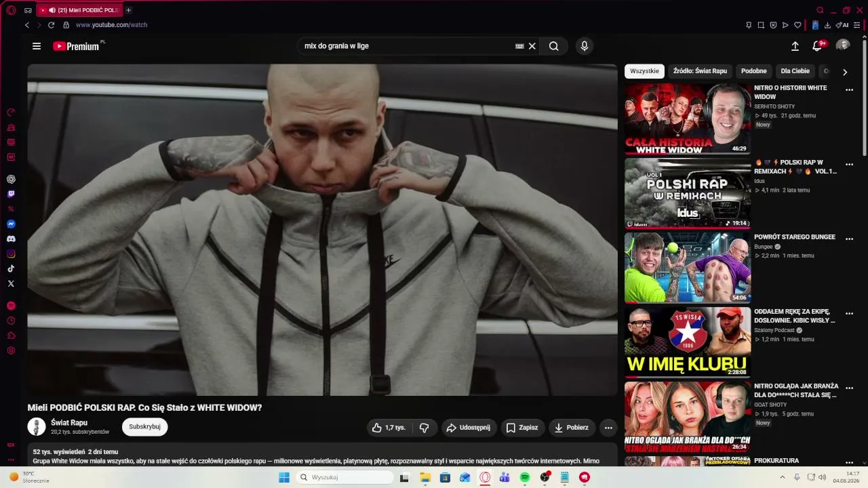868x488 pixels.
Task: Open the Opera ad blocker shield
Action: [x=773, y=25]
